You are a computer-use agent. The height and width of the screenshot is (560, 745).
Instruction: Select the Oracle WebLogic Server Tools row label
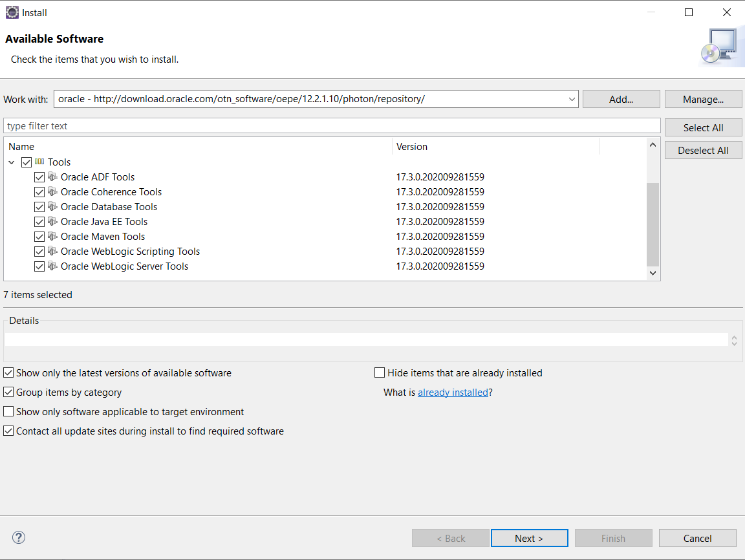coord(124,266)
